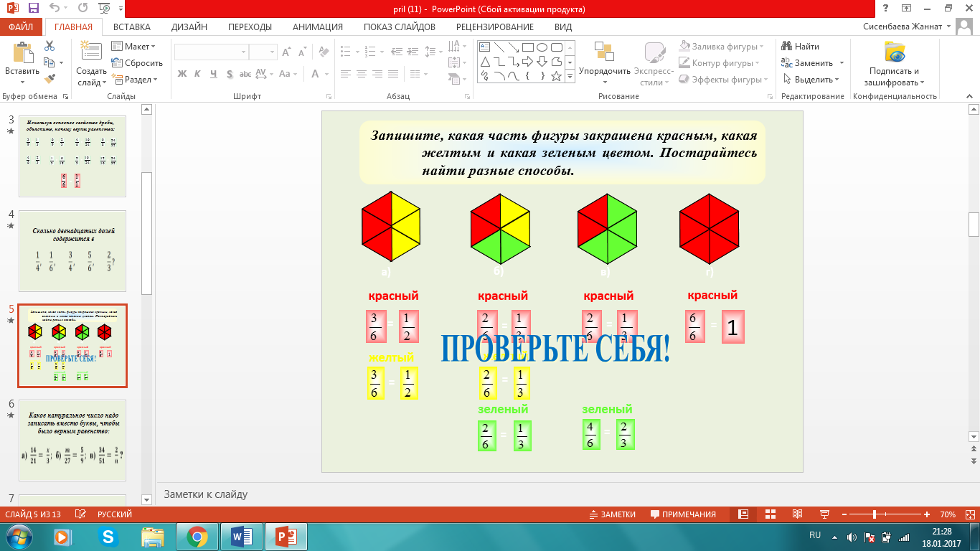
Task: Open the Макет layout dropdown
Action: pyautogui.click(x=133, y=47)
